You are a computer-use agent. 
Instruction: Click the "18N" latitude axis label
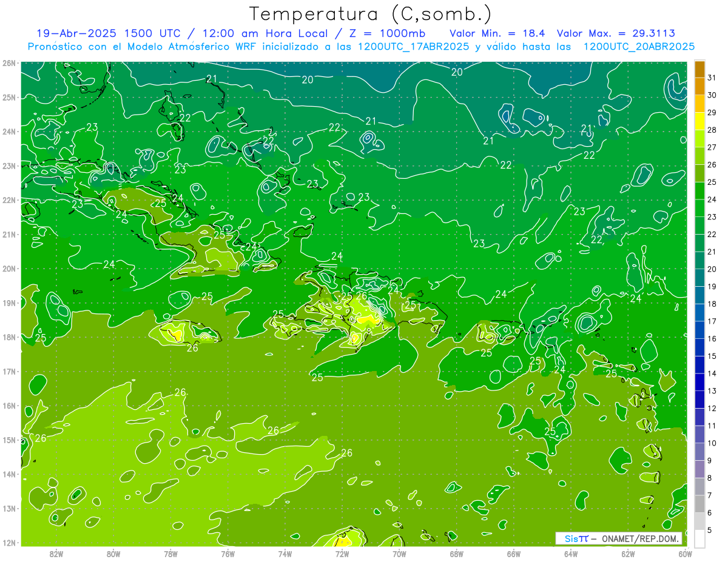8,337
